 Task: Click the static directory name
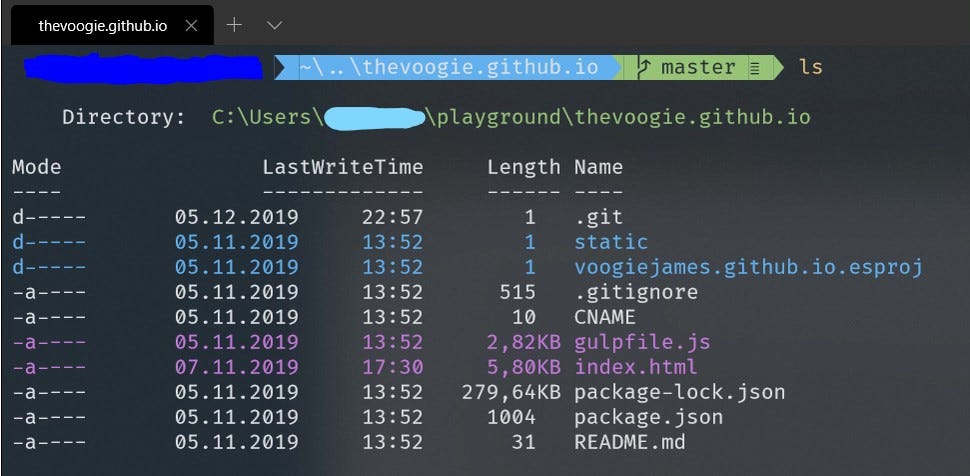[x=611, y=242]
